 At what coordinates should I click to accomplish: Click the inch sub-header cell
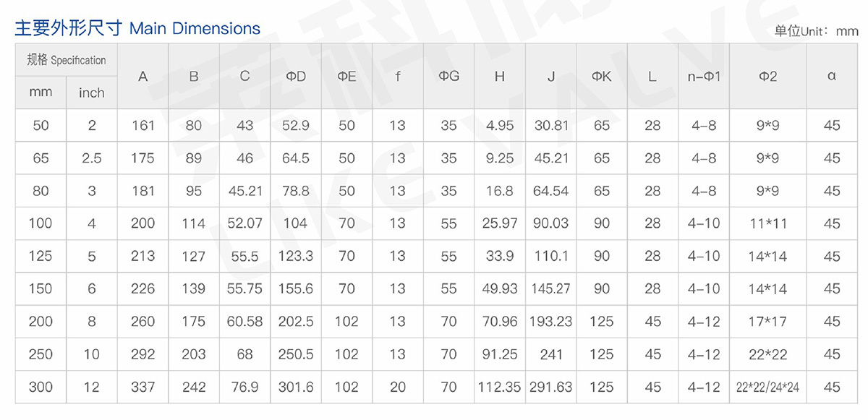(x=92, y=93)
